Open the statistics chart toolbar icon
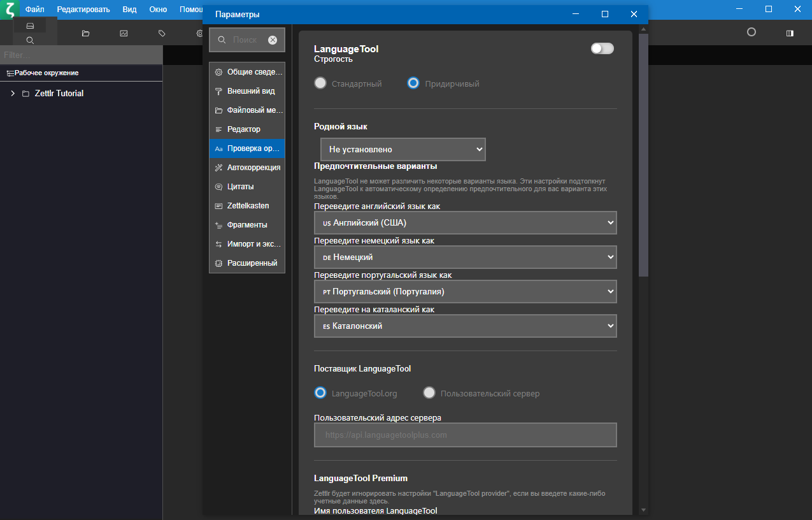Screen dimensions: 812x520 point(124,33)
